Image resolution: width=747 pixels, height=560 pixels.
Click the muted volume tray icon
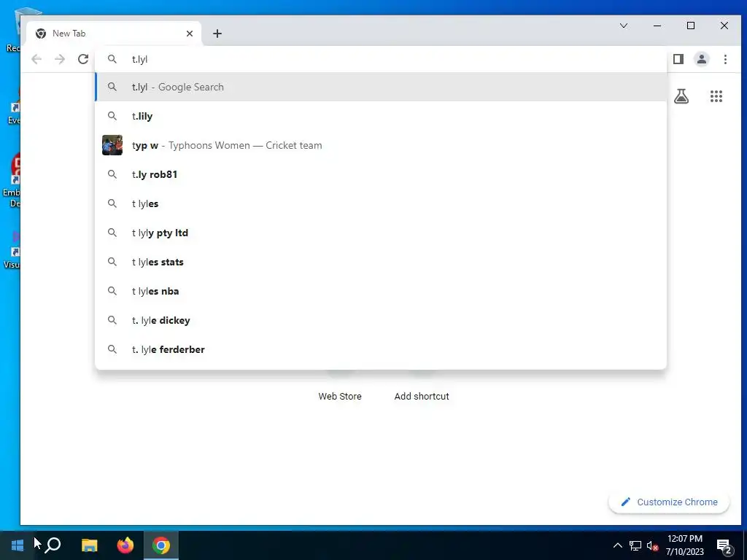click(652, 545)
